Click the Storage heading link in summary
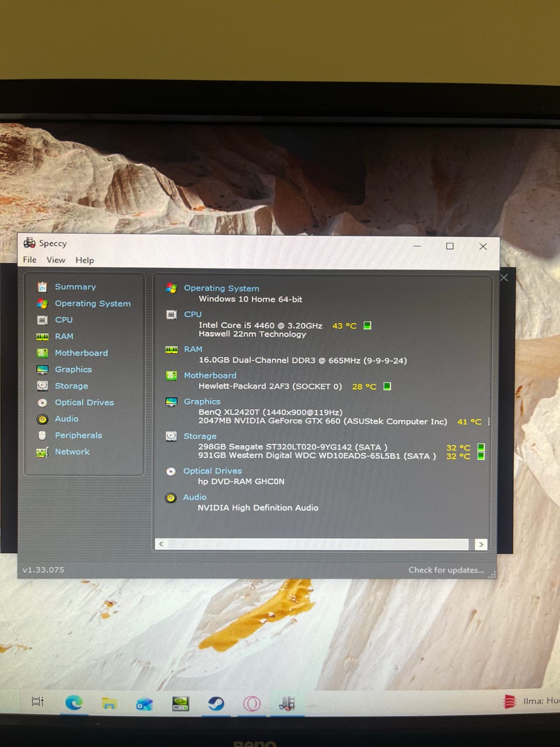The height and width of the screenshot is (747, 560). (199, 436)
